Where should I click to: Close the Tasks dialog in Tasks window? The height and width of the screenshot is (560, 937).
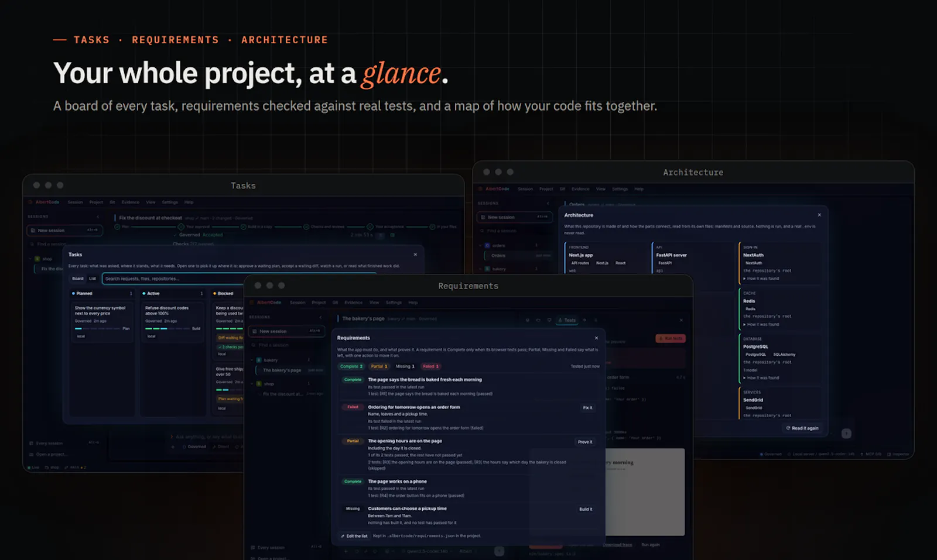click(x=415, y=255)
